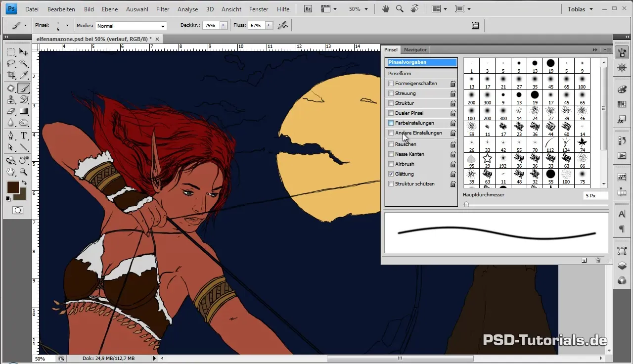This screenshot has width=633, height=364.
Task: Select the Zoom tool in toolbox
Action: point(23,172)
